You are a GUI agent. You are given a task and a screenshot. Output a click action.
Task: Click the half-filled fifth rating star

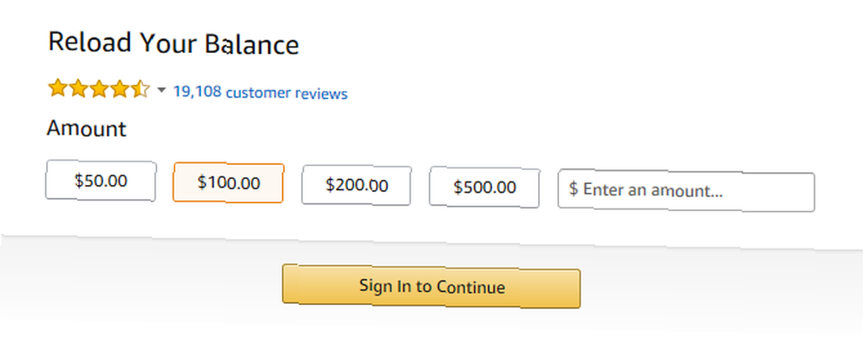pyautogui.click(x=140, y=89)
